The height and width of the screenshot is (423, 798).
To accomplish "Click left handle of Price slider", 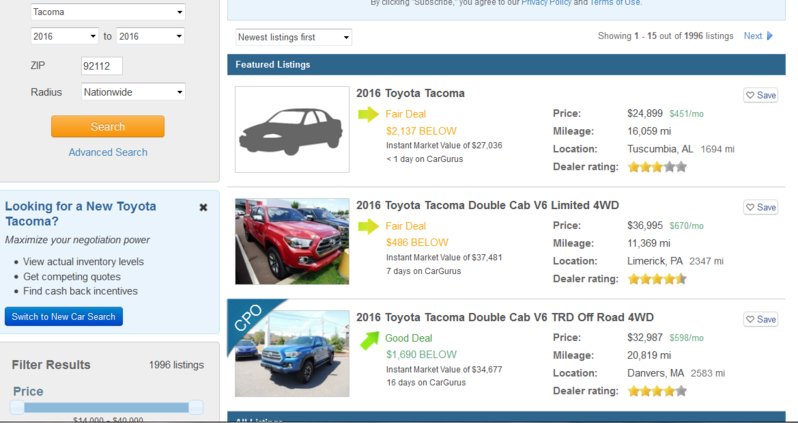I will 17,407.
